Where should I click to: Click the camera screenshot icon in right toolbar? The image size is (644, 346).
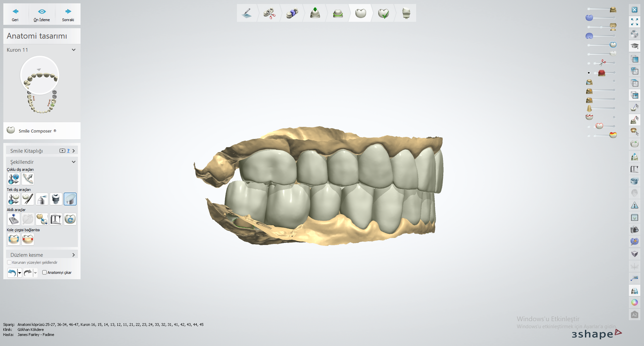pyautogui.click(x=634, y=230)
